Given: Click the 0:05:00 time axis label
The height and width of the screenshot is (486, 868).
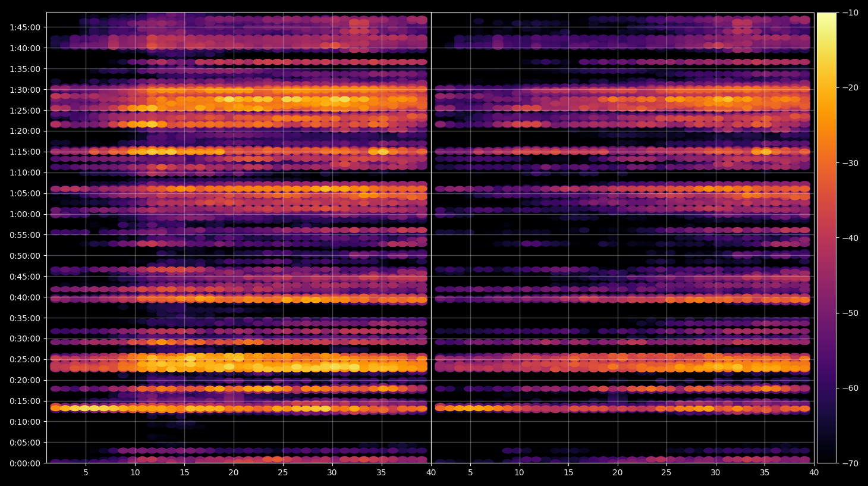Looking at the screenshot, I should pyautogui.click(x=25, y=443).
